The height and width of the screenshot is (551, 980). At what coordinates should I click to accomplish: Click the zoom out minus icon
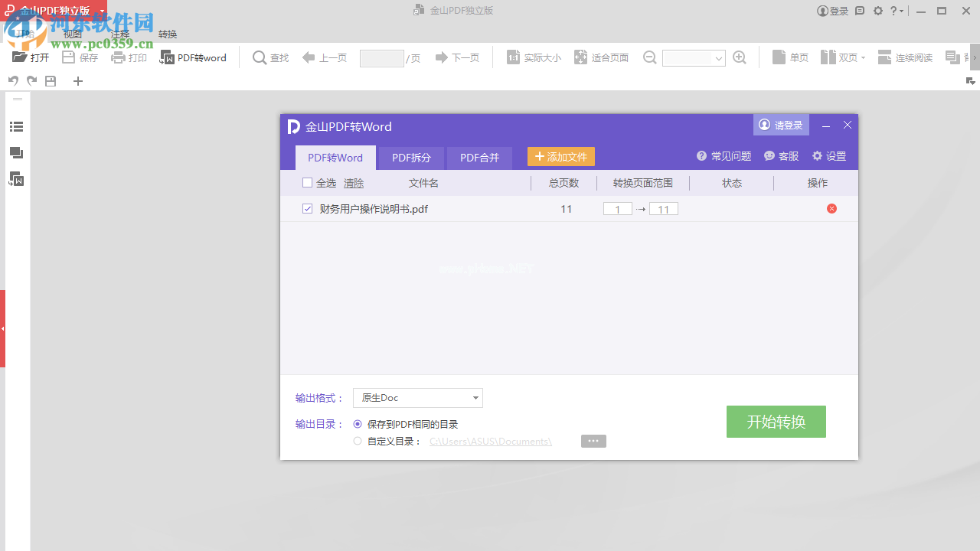point(650,57)
